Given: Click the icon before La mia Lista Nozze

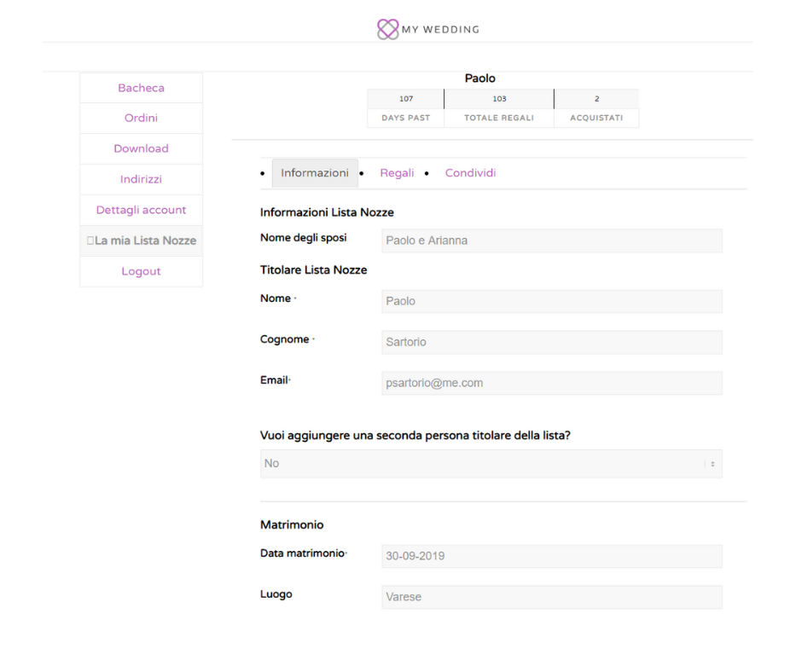Looking at the screenshot, I should tap(90, 240).
